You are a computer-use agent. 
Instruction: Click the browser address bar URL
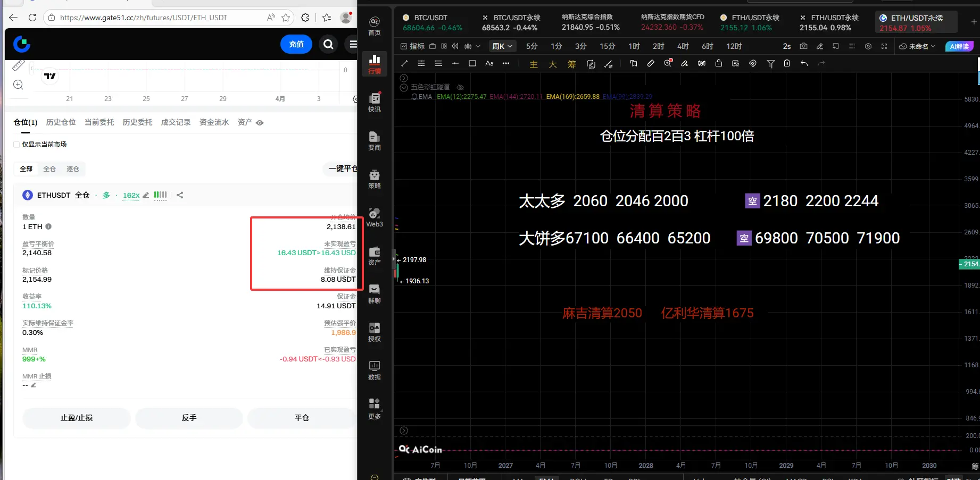144,18
